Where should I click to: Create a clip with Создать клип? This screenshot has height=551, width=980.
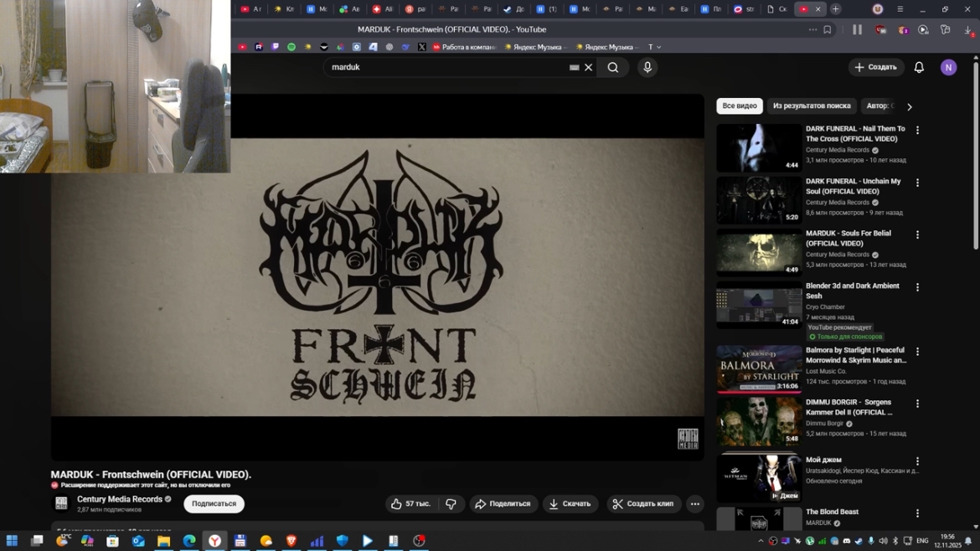644,503
